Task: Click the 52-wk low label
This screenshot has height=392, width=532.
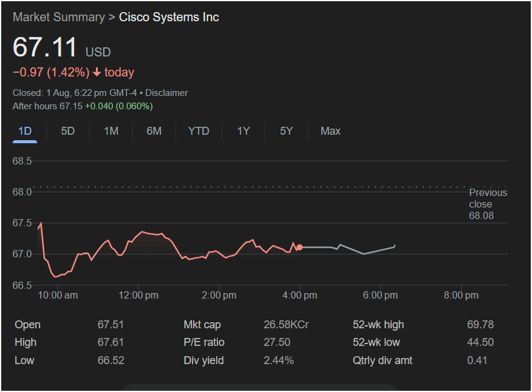Action: point(377,342)
